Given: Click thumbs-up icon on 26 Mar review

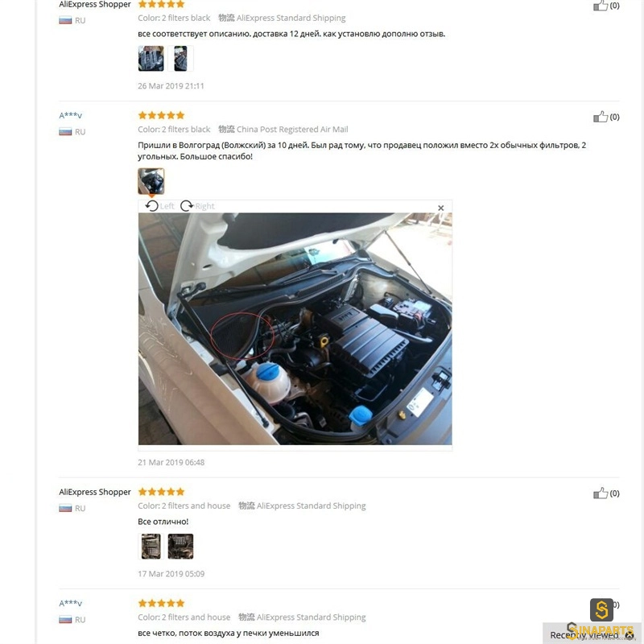Looking at the screenshot, I should tap(600, 6).
